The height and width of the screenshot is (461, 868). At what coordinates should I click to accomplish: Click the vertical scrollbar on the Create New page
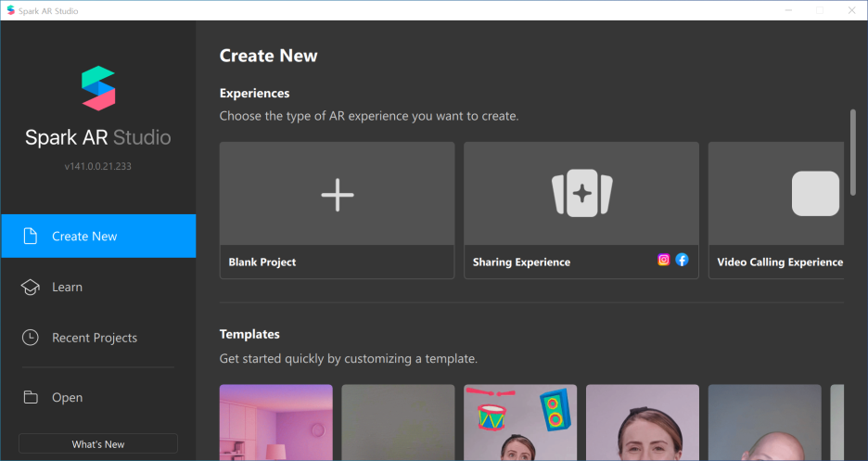tap(853, 152)
